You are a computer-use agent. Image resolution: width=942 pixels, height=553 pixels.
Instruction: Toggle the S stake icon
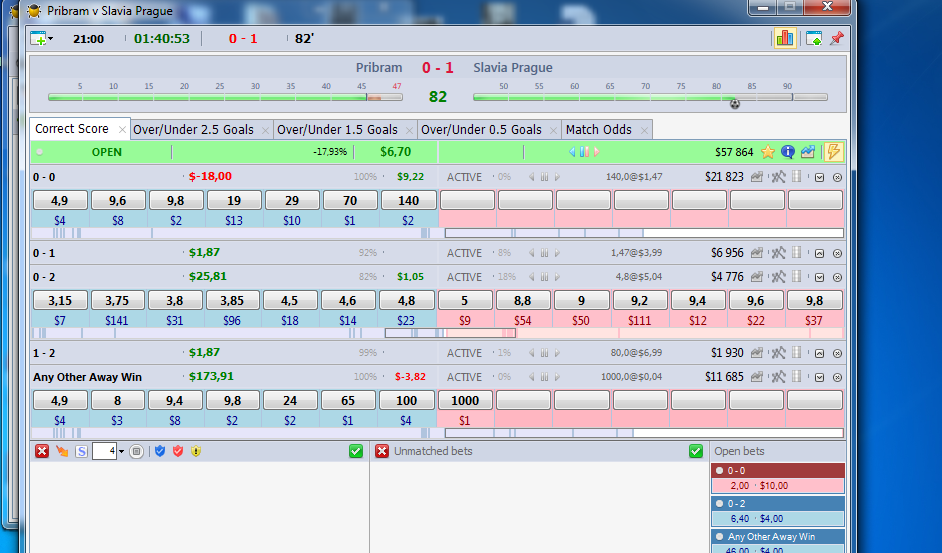pos(81,451)
